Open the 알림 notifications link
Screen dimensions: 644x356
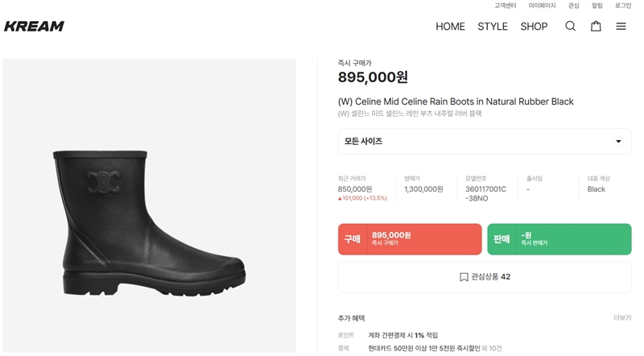(597, 6)
